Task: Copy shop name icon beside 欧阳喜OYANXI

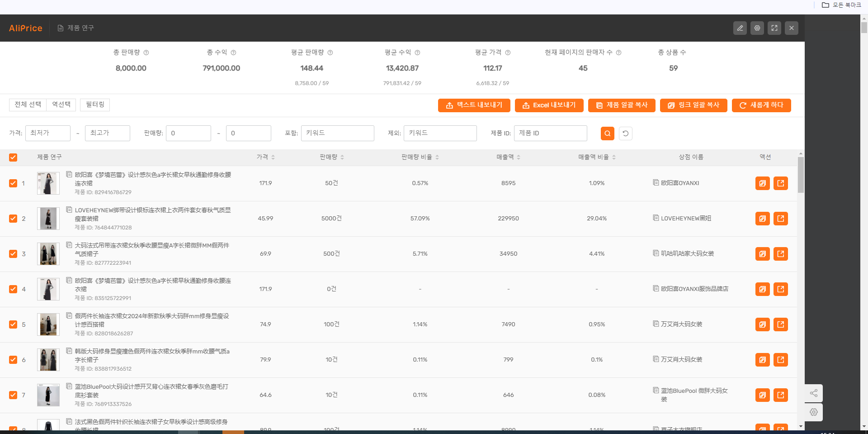Action: pyautogui.click(x=656, y=182)
